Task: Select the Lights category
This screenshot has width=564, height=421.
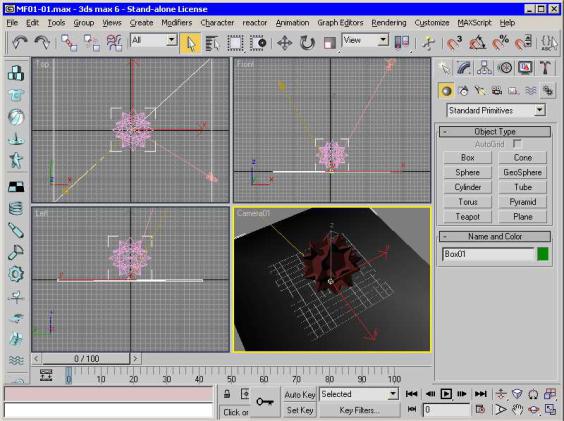Action: [x=480, y=91]
